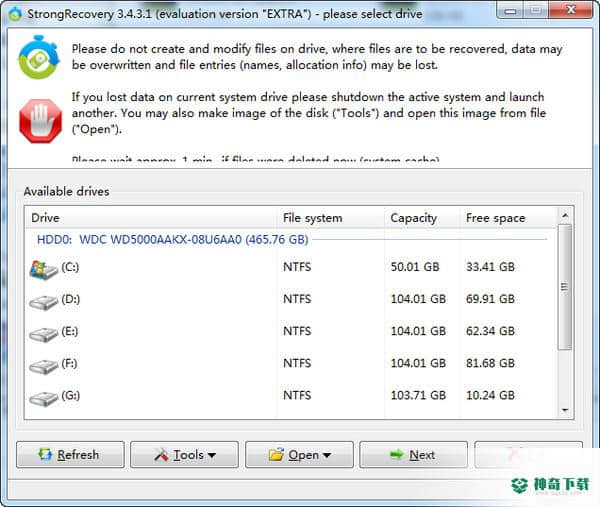Click the 62.34 GB free space cell
The height and width of the screenshot is (507, 600).
490,331
